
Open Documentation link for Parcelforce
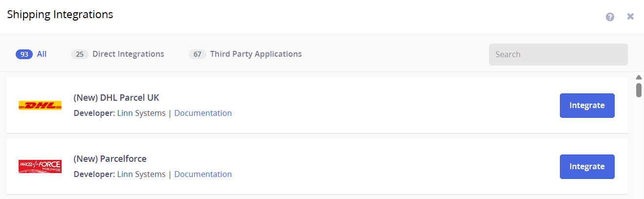[x=203, y=174]
